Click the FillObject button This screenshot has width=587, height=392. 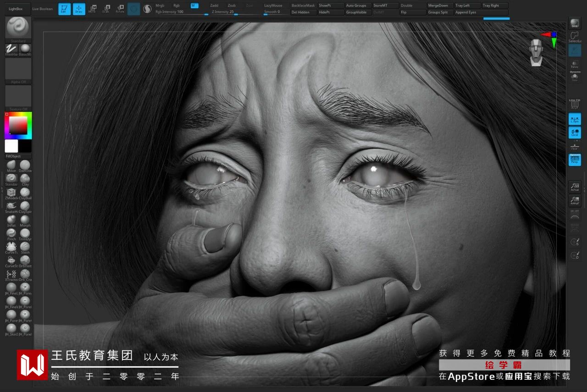18,156
